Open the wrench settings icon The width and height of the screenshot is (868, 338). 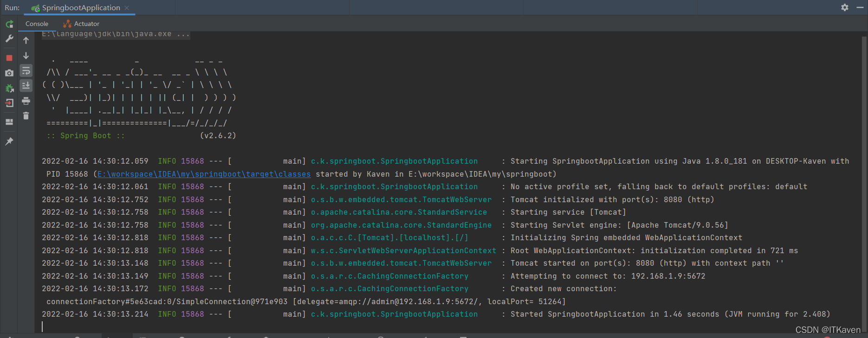tap(9, 39)
